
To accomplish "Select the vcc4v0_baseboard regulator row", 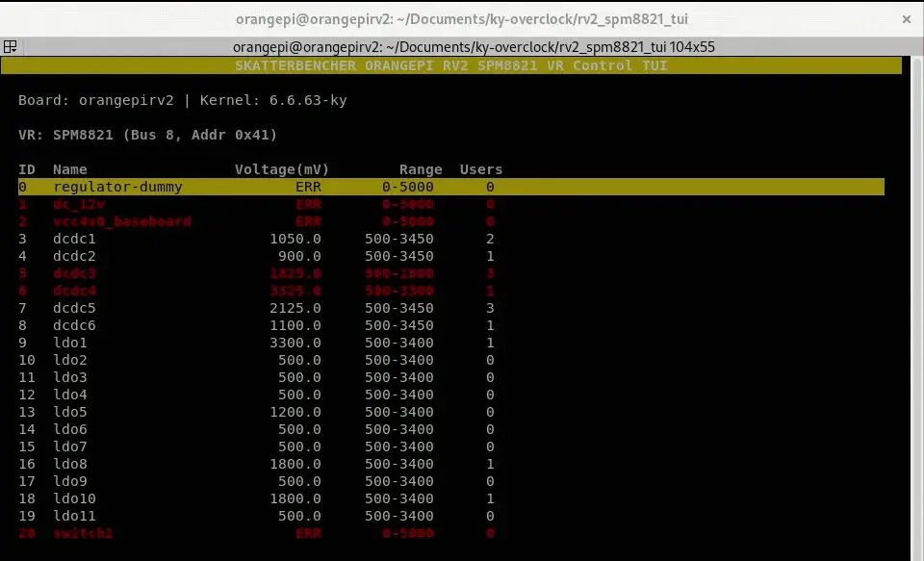I will click(122, 221).
